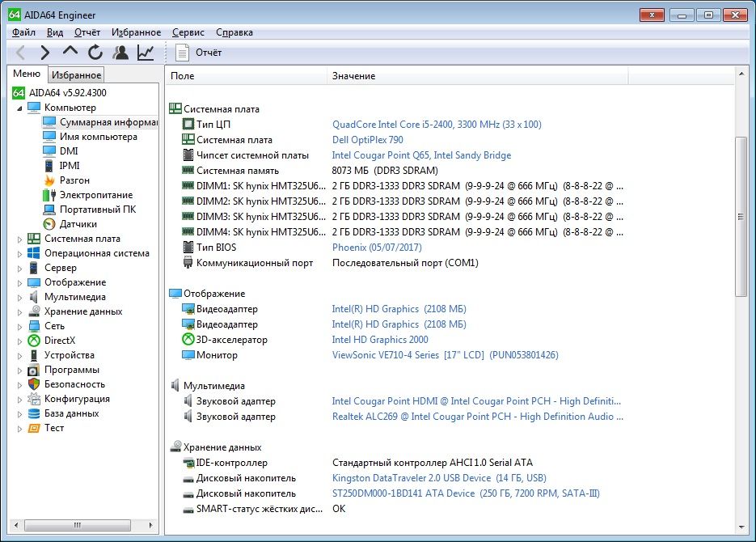Screen dimensions: 756x542
Task: Open the Избранное menu in menu bar
Action: pyautogui.click(x=137, y=32)
